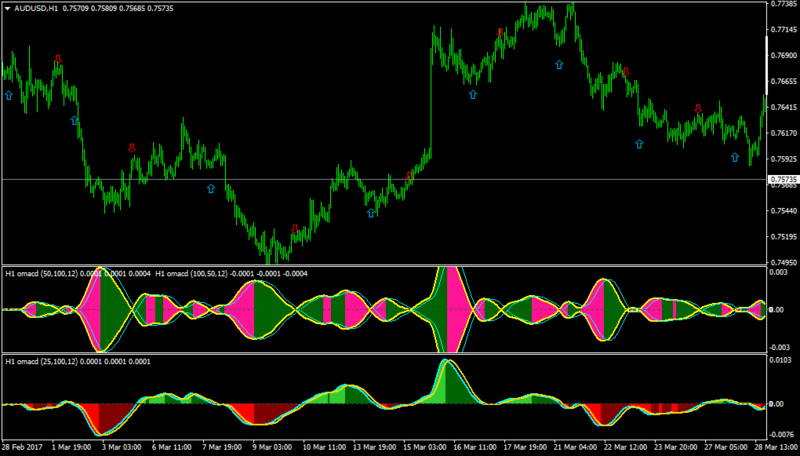Viewport: 800px width, 456px height.
Task: Click the 16 Mar 11:00 time label
Action: coord(476,447)
